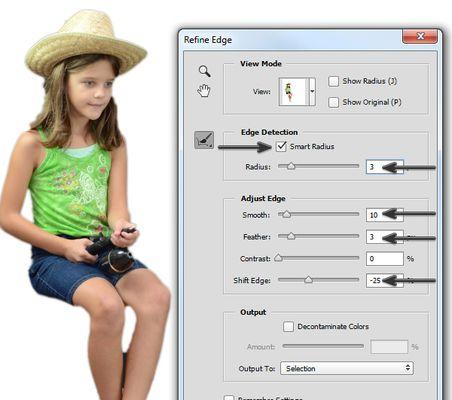The image size is (452, 400).
Task: Click the Contrast percentage input field
Action: [x=385, y=259]
